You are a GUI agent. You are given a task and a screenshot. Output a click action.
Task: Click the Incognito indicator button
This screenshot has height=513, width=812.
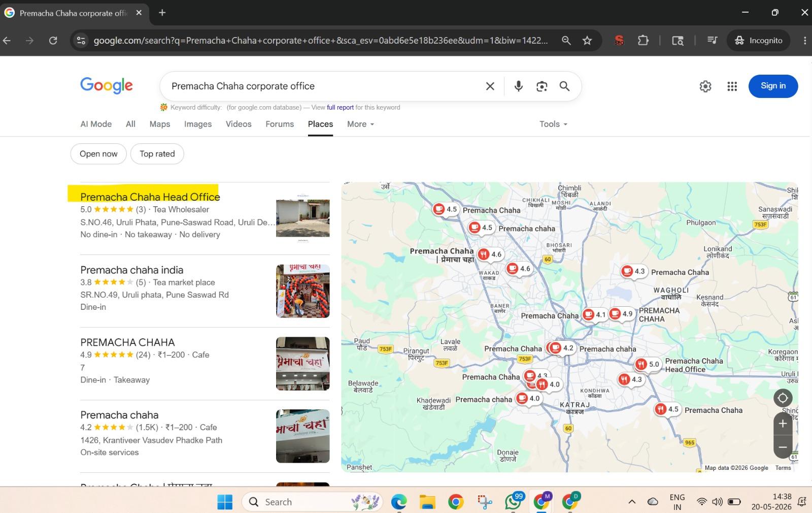(758, 41)
